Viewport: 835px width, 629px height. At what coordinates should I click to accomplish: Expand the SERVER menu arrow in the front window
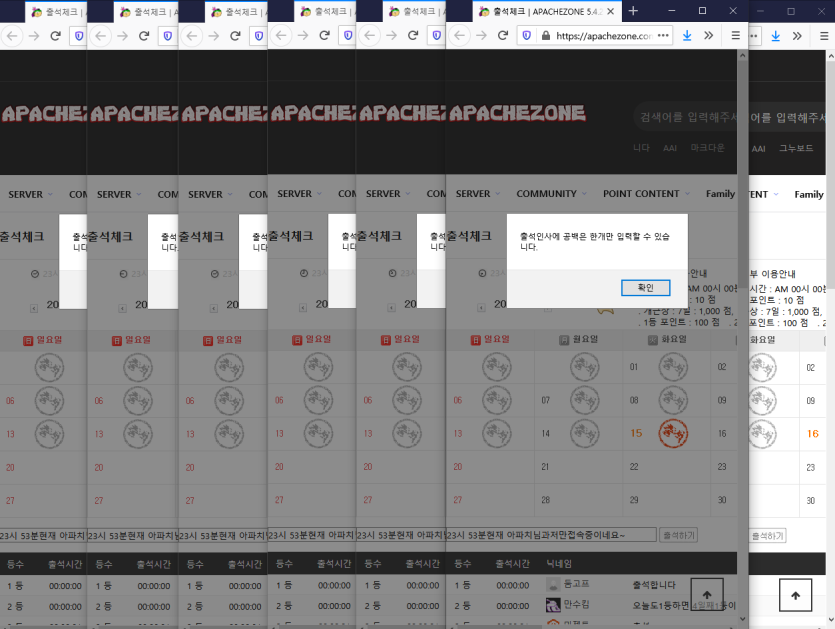[497, 194]
